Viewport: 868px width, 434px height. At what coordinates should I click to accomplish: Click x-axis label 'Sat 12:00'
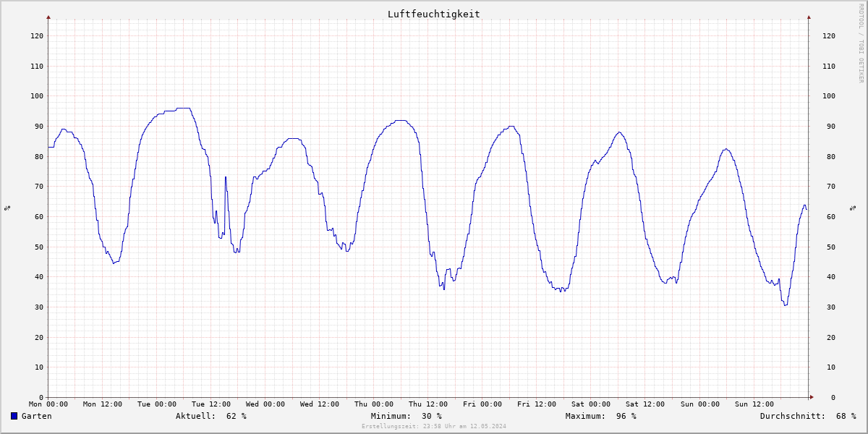[x=645, y=404]
